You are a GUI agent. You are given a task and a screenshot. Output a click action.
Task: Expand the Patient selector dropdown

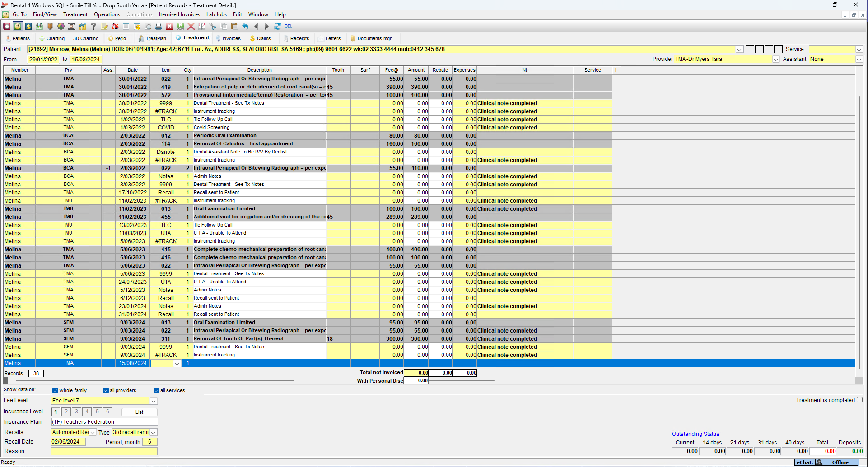click(739, 50)
